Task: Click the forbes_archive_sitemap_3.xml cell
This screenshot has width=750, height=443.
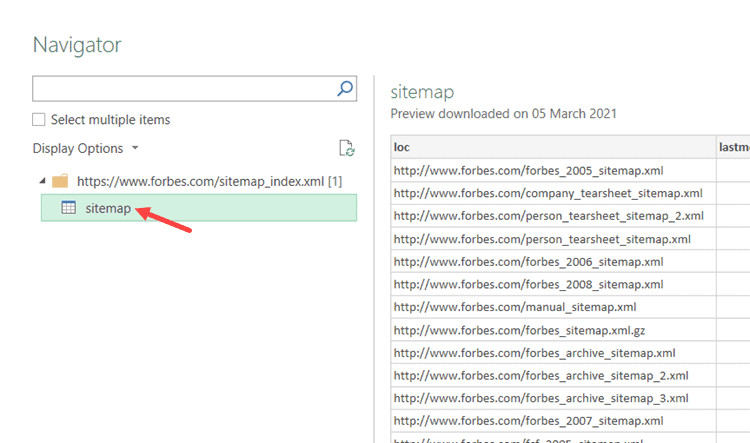Action: [540, 398]
